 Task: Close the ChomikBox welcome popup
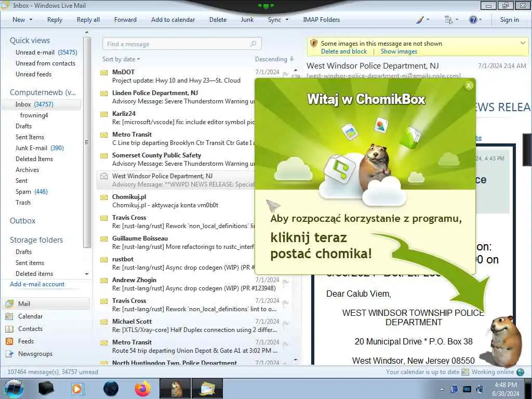[469, 86]
